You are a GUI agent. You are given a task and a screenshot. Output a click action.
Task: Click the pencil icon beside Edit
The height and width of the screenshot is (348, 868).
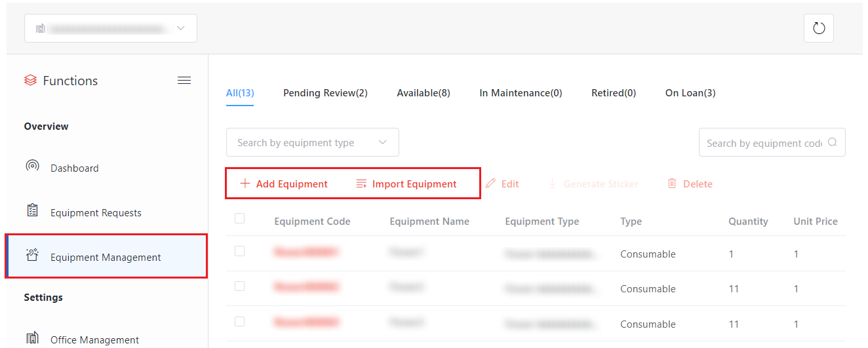[x=490, y=184]
